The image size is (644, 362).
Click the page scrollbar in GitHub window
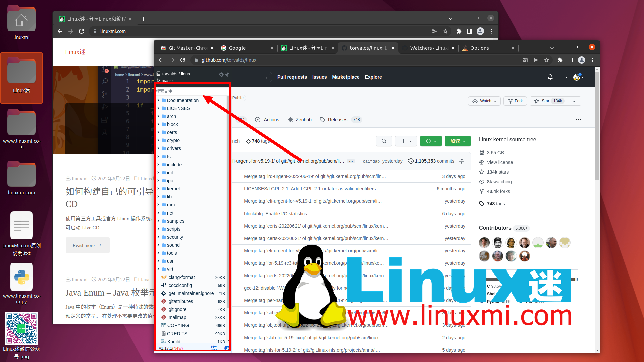(597, 126)
